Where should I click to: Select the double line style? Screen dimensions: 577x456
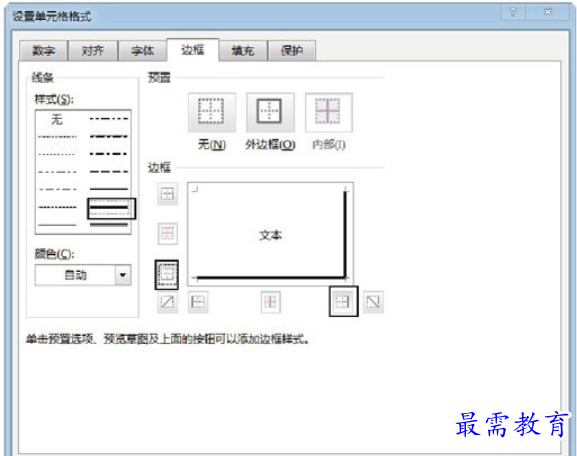[x=109, y=225]
